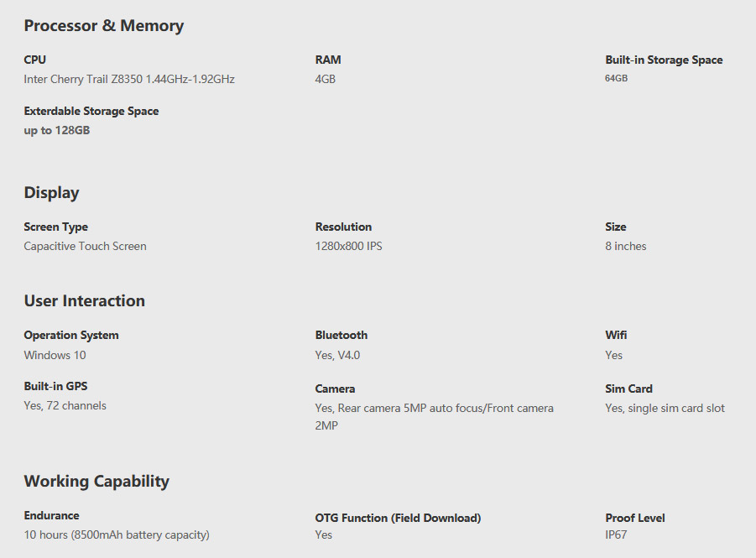Click the Bluetooth Yes, V4.0 value

point(337,355)
